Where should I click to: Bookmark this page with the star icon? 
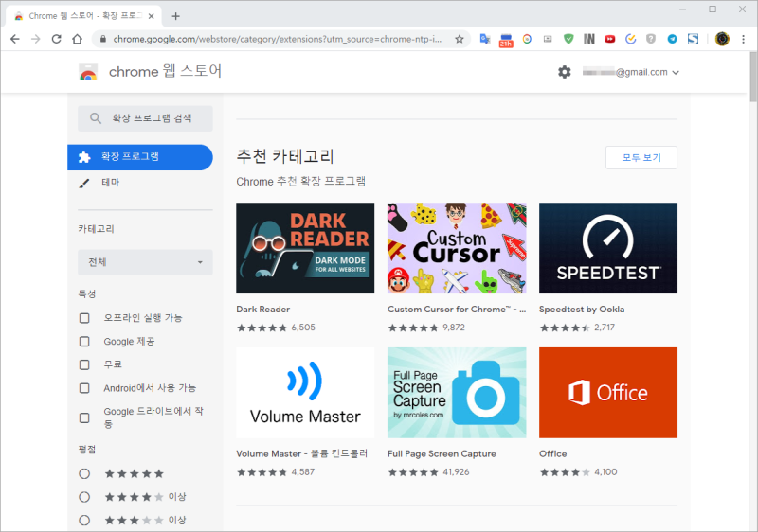pyautogui.click(x=460, y=39)
